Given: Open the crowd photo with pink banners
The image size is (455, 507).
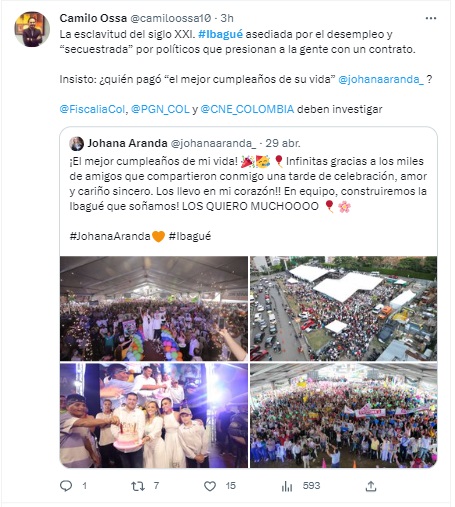Looking at the screenshot, I should click(x=343, y=415).
